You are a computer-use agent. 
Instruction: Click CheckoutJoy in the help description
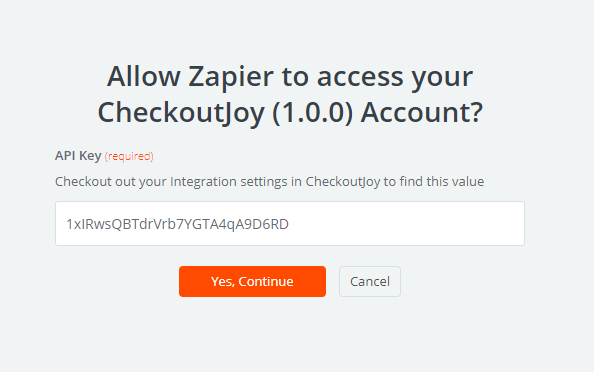(x=343, y=182)
